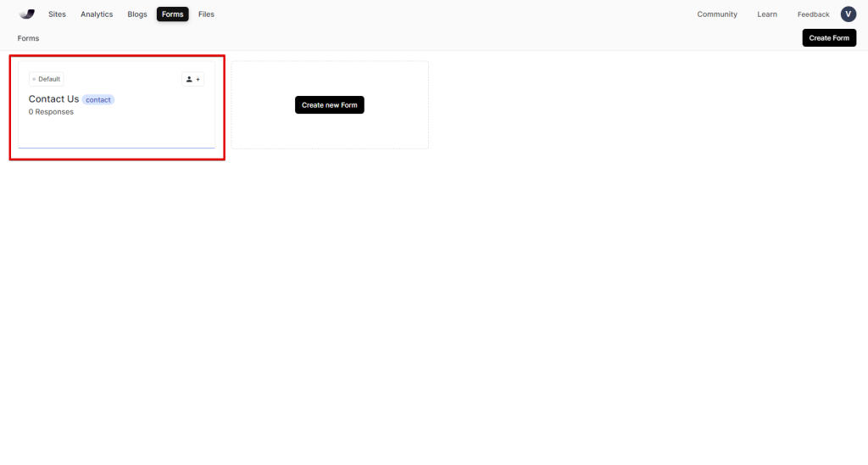Viewport: 868px width, 465px height.
Task: Click the Feedback link
Action: (x=813, y=14)
